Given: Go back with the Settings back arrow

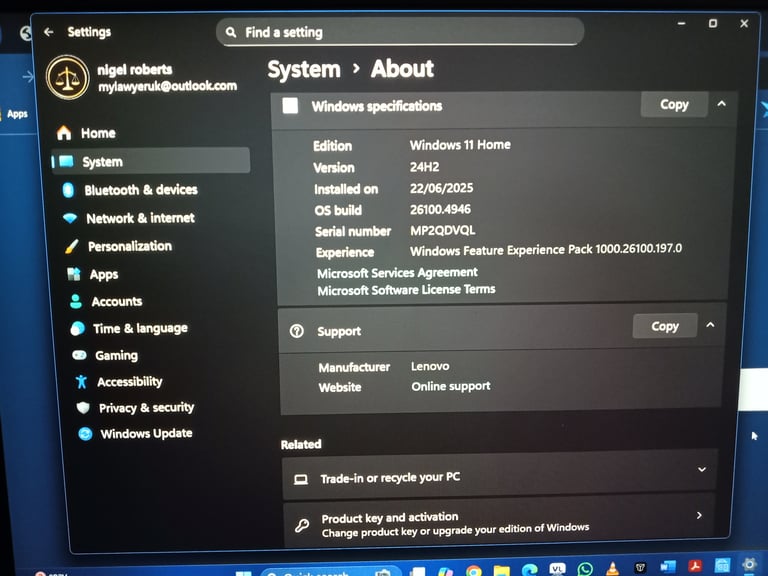Looking at the screenshot, I should 48,32.
